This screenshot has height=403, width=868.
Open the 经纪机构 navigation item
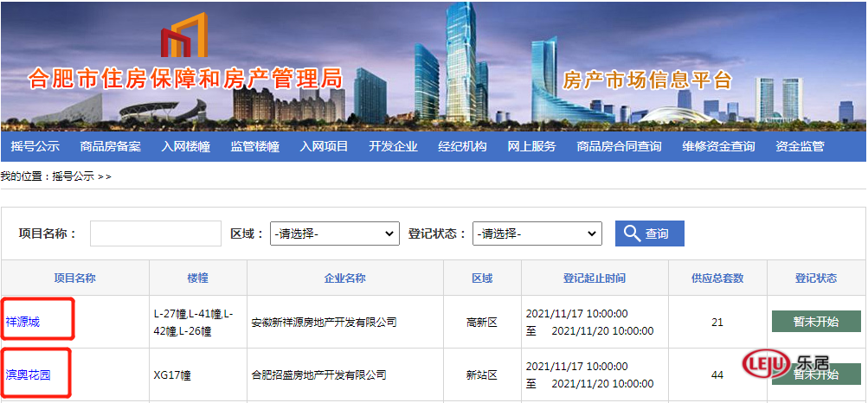coord(462,146)
